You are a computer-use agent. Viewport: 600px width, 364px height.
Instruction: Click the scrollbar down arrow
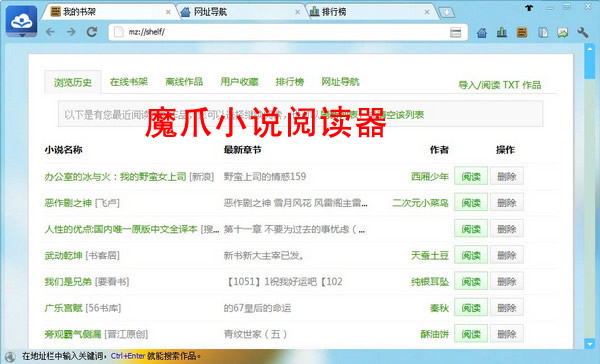[x=589, y=344]
